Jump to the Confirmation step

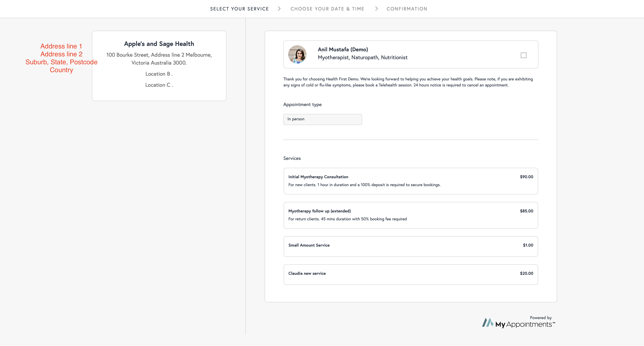pyautogui.click(x=407, y=9)
